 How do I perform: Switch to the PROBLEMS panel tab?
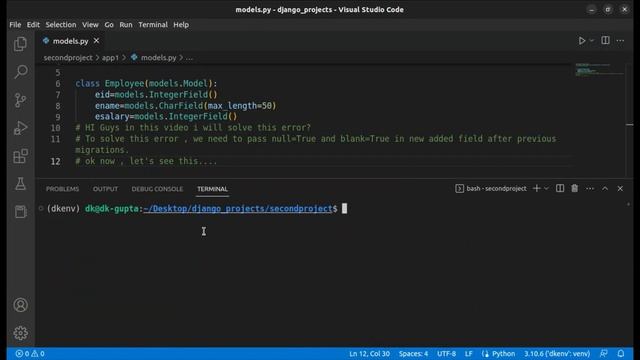pyautogui.click(x=62, y=189)
